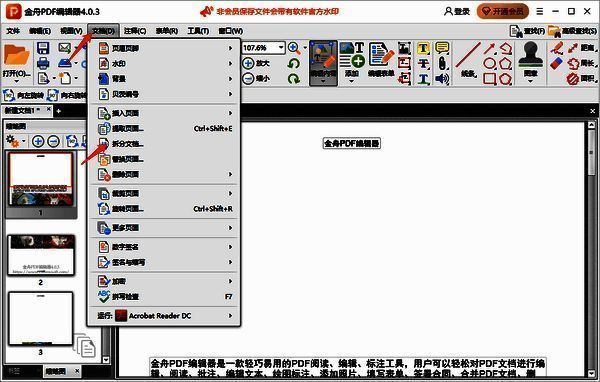Click the 查找(F) find button

pos(527,31)
